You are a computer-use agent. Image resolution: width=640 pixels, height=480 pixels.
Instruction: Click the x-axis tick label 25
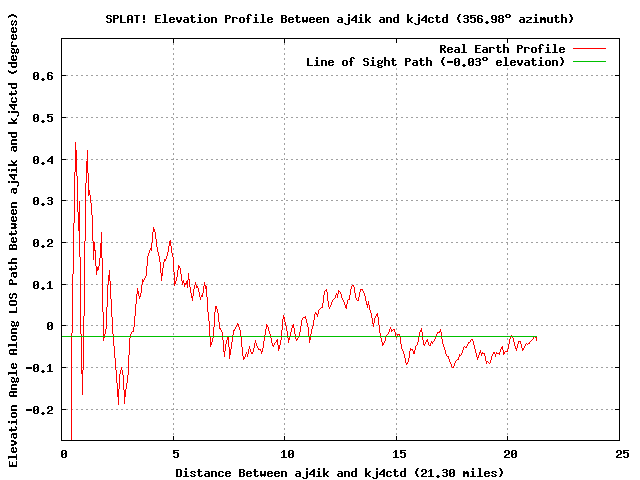(x=622, y=454)
